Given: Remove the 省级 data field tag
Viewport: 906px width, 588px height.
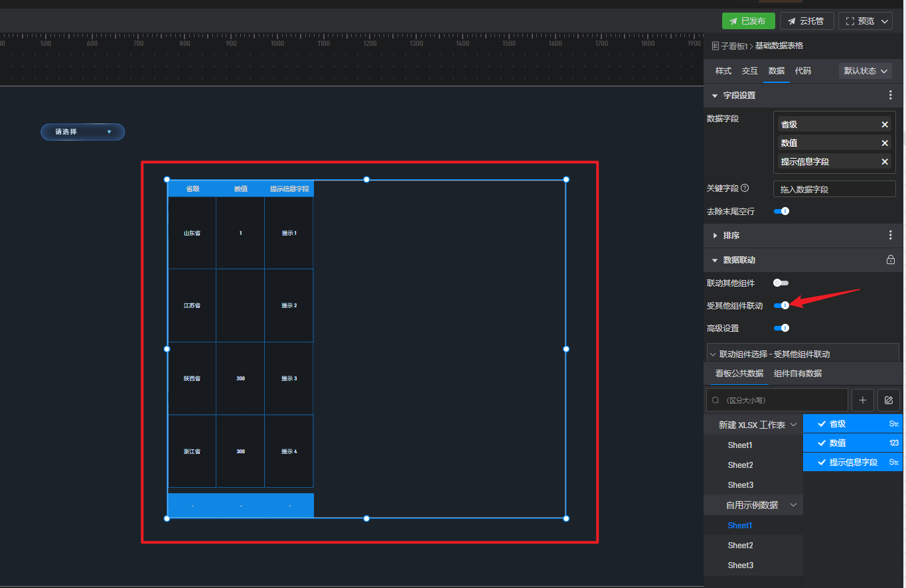Looking at the screenshot, I should 884,125.
